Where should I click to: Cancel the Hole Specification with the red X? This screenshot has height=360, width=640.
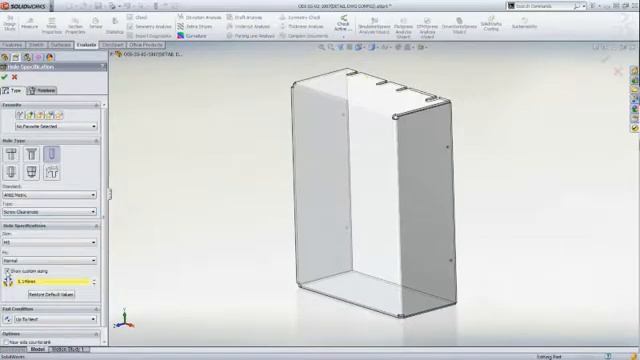pyautogui.click(x=15, y=77)
